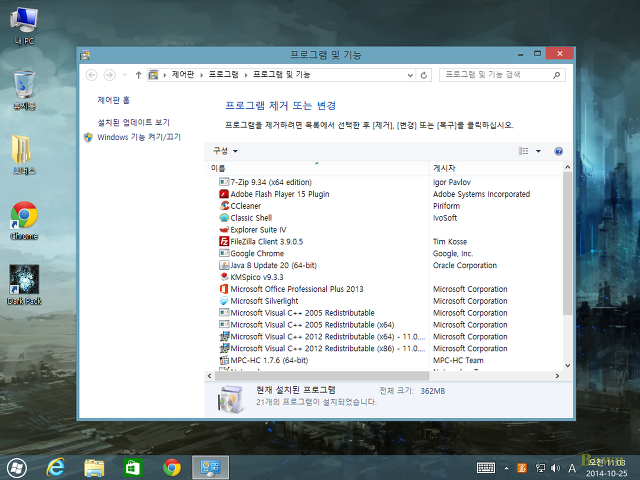Sort by 게시자 column header

[496, 168]
